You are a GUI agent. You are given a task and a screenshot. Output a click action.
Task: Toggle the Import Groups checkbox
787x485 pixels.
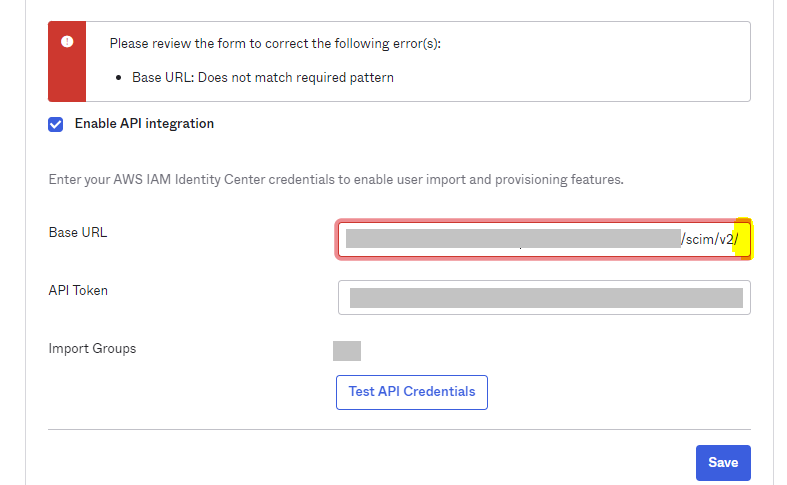click(x=346, y=350)
